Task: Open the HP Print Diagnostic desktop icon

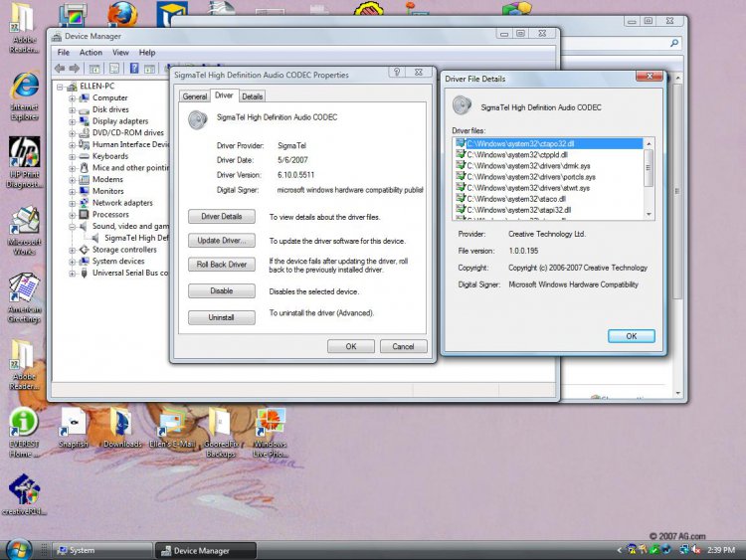Action: pyautogui.click(x=24, y=163)
